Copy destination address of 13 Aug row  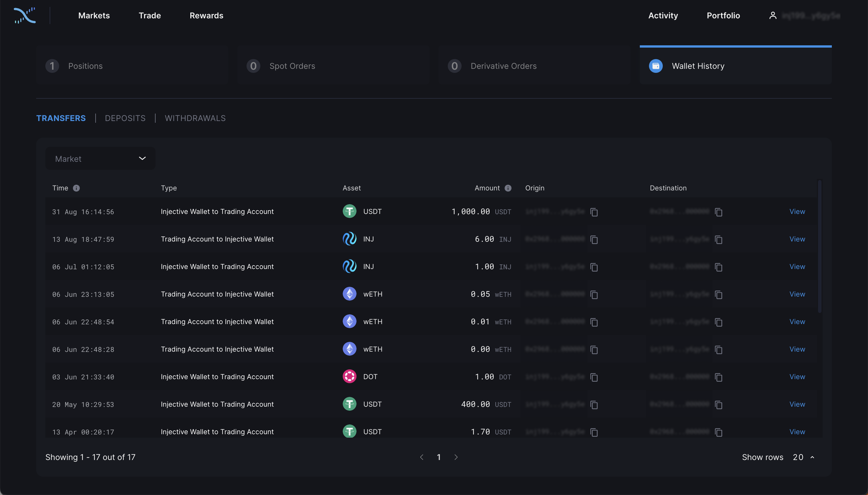(719, 240)
